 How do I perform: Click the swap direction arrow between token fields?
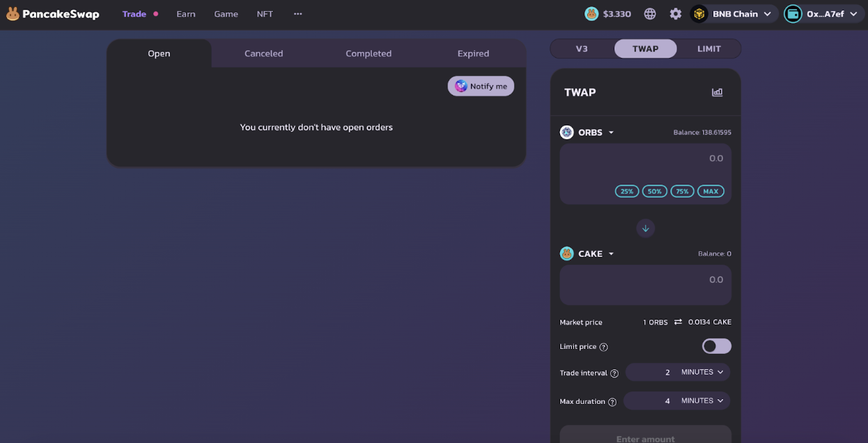click(x=645, y=228)
